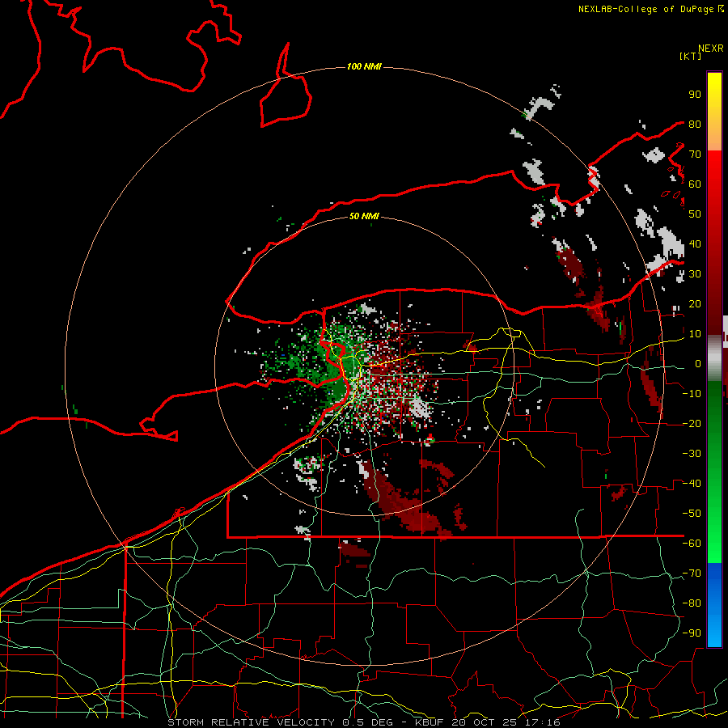The width and height of the screenshot is (728, 728).
Task: Click the red band of the color scale
Action: tap(714, 241)
